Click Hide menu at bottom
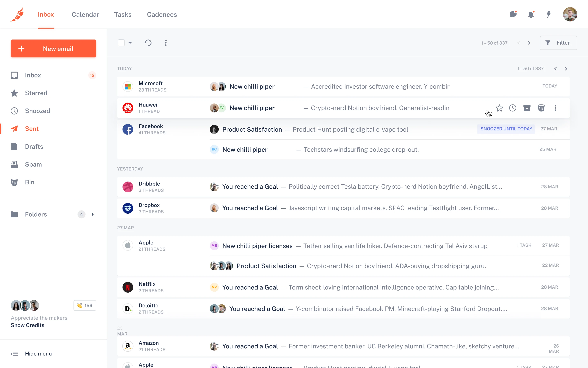The height and width of the screenshot is (368, 588). (31, 354)
